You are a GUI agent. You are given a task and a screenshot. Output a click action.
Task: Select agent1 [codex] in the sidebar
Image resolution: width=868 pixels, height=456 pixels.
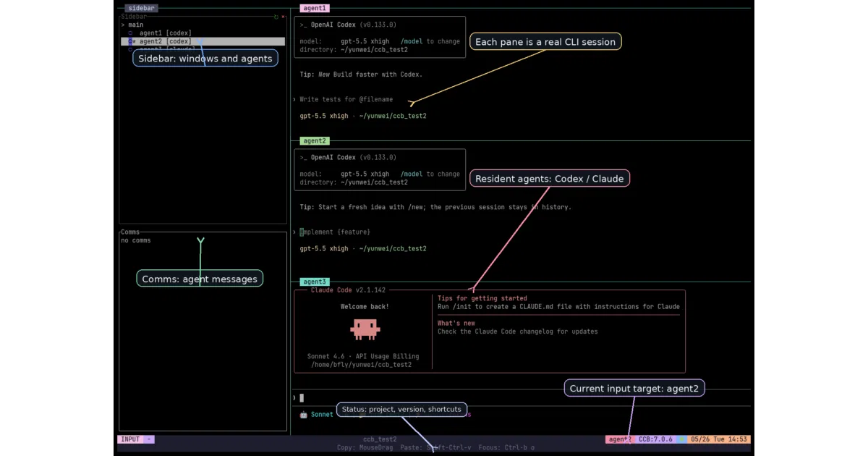(165, 33)
